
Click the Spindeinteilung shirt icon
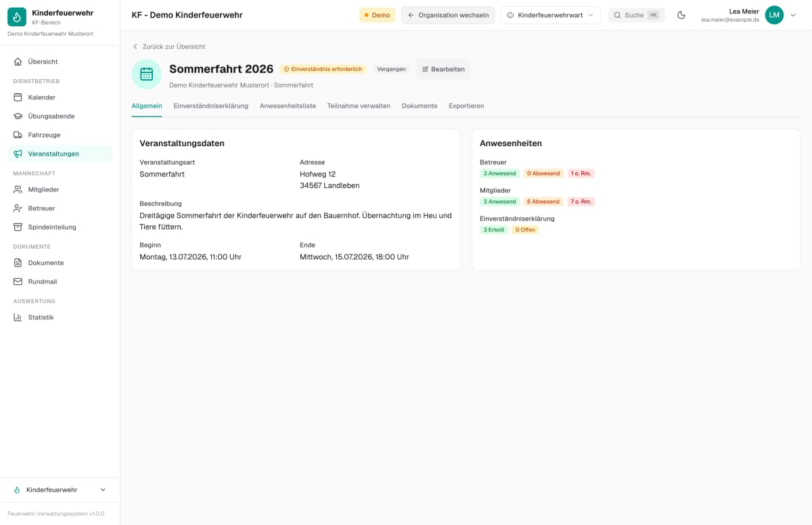tap(18, 227)
